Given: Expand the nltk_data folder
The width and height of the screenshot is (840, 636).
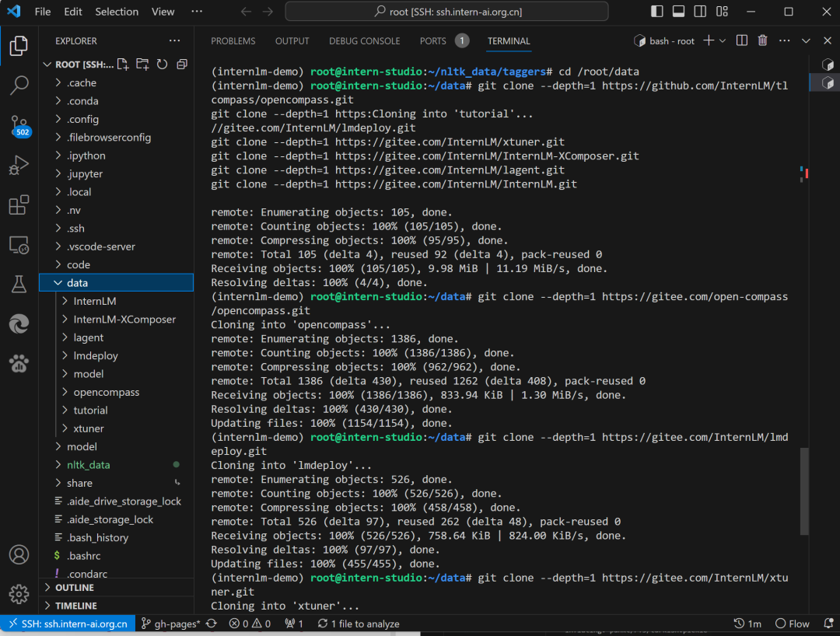Looking at the screenshot, I should [x=116, y=465].
